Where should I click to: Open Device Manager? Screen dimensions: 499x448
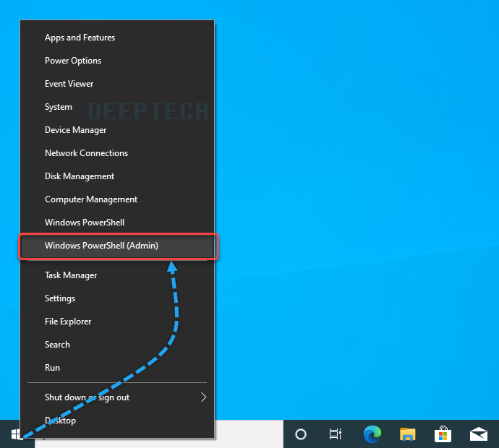click(x=117, y=130)
